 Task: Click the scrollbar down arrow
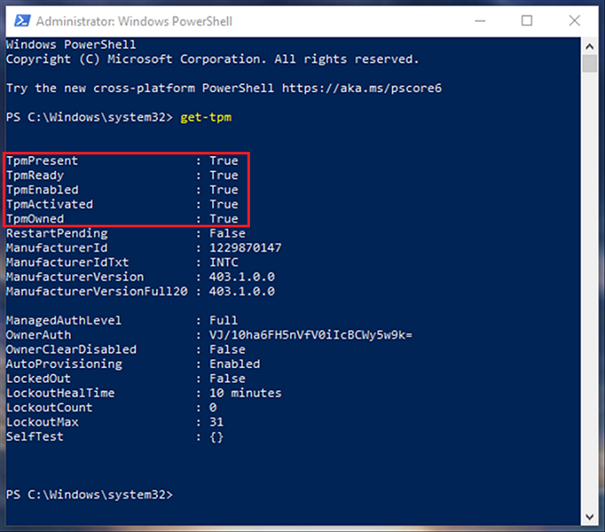point(590,517)
